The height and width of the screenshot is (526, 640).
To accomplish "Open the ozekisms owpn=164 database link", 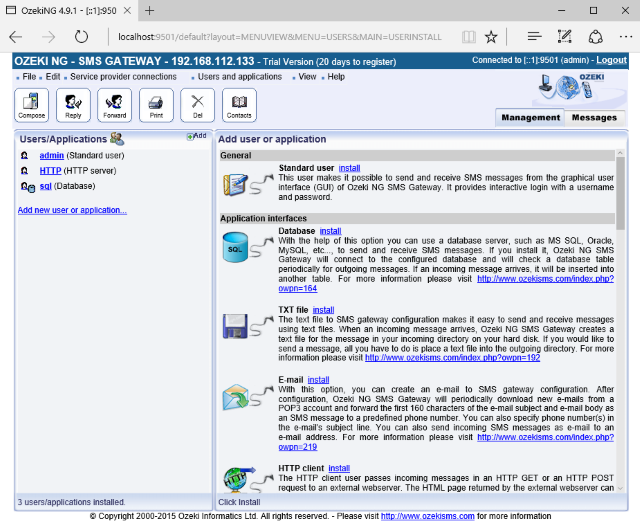I will point(545,279).
